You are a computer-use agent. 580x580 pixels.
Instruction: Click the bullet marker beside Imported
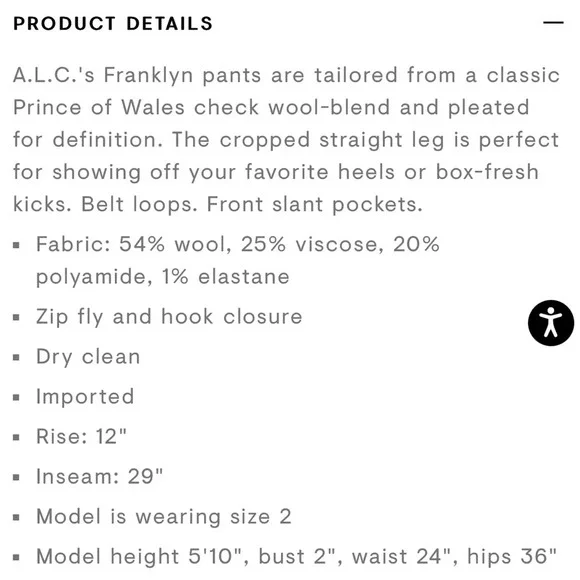[x=16, y=397]
